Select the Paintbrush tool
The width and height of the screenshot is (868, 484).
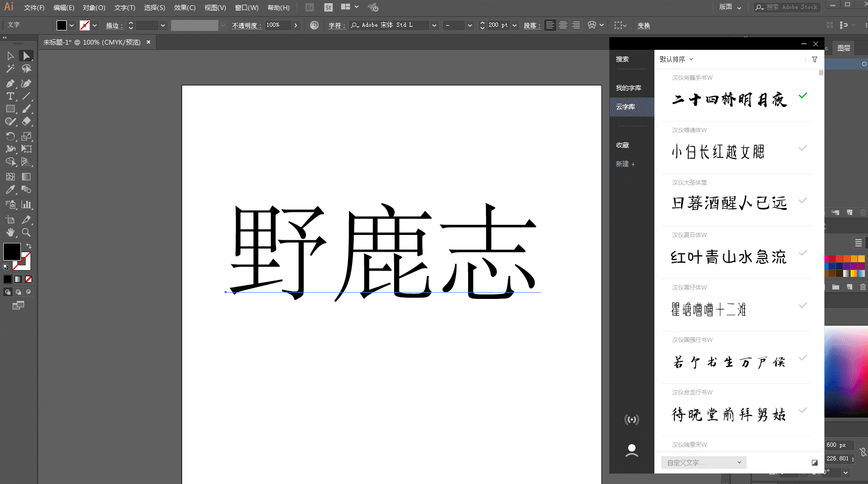[26, 109]
